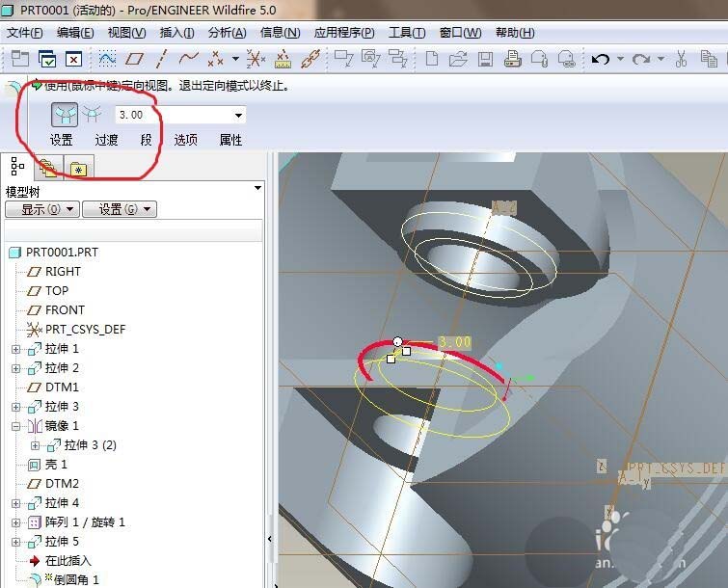Click the middle annotation icon with letter A
The image size is (728, 588).
pos(370,59)
